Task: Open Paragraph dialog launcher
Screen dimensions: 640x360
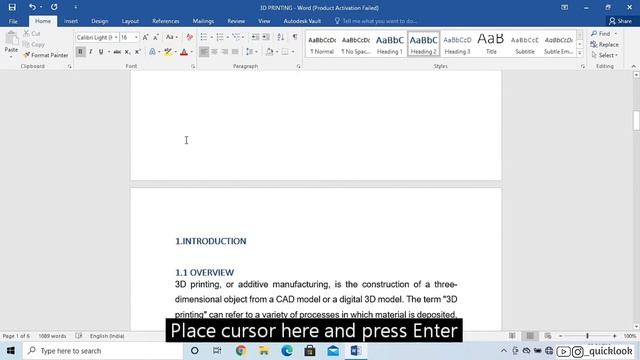Action: 298,66
